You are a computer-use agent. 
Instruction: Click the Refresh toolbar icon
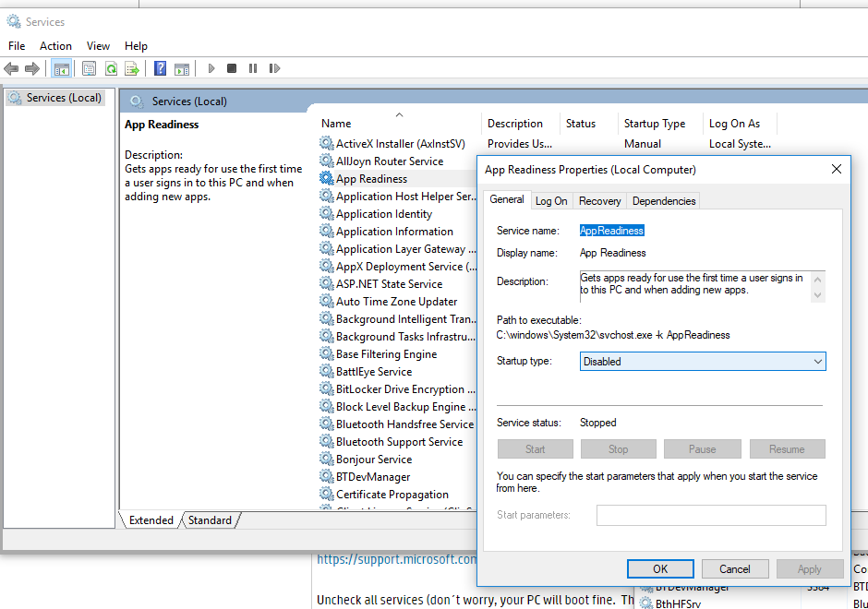coord(111,68)
